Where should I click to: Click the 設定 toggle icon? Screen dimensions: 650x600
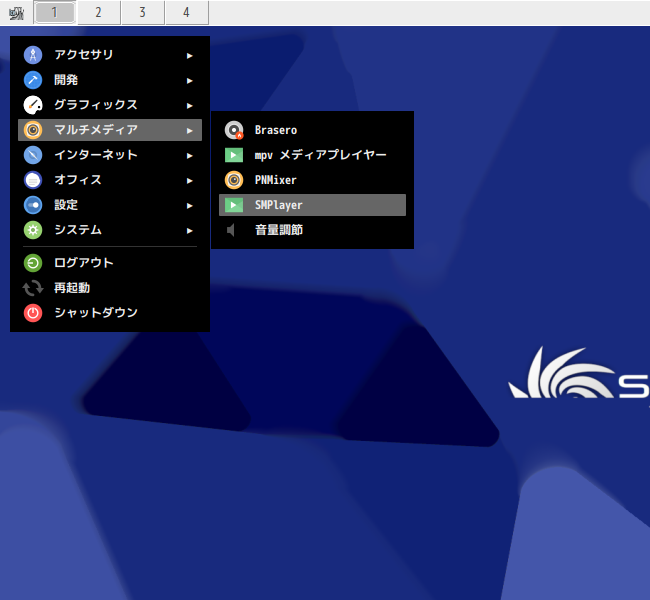tap(33, 205)
